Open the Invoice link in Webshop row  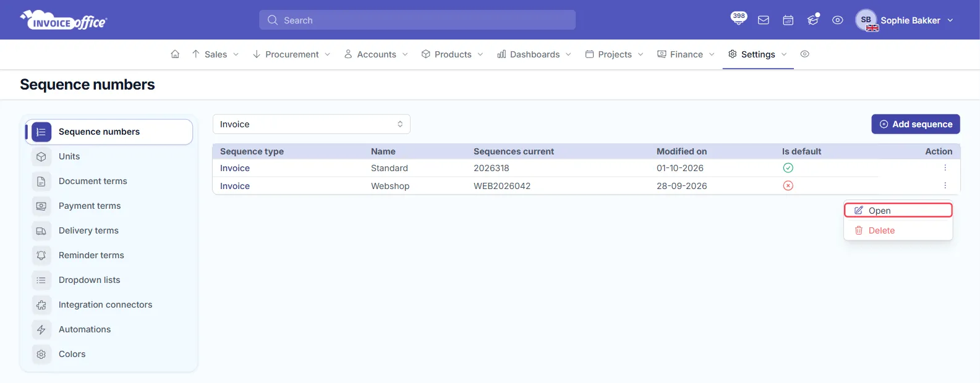(235, 186)
